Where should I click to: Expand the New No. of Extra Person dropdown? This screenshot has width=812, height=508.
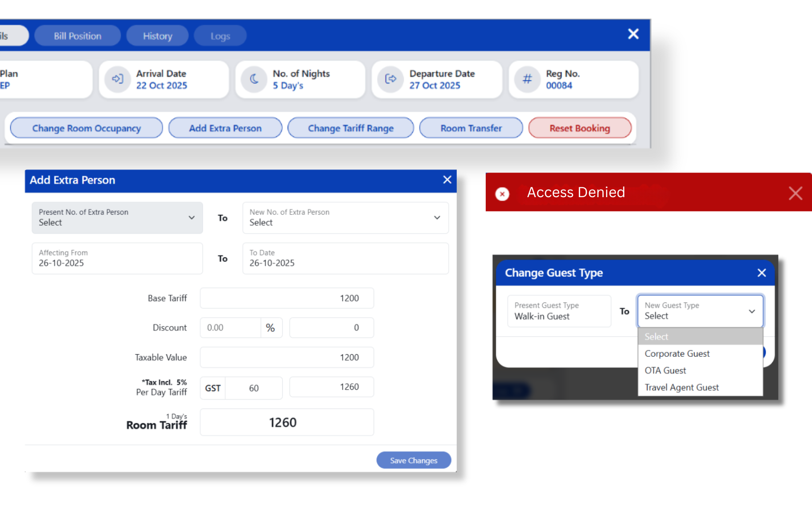(x=345, y=218)
